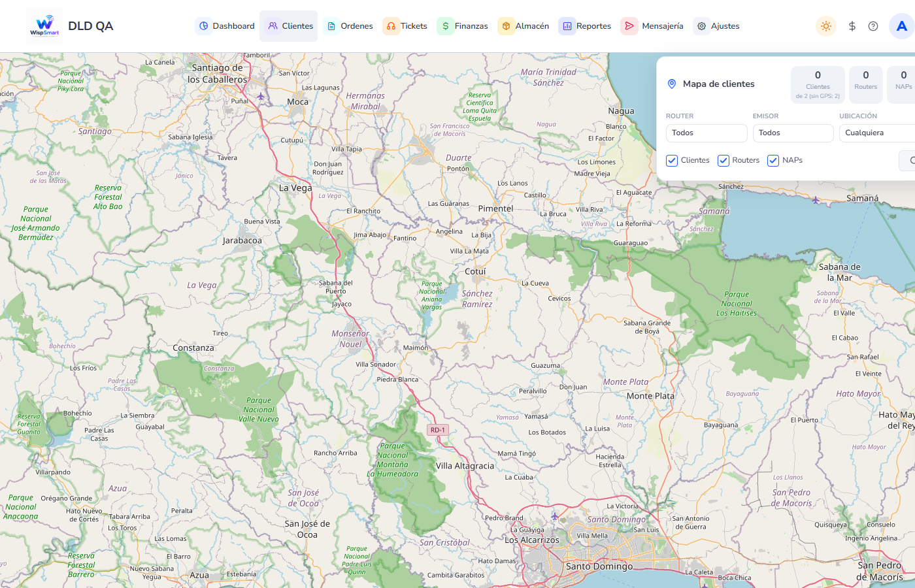Click the Mapa de clientes heading
Image resolution: width=915 pixels, height=588 pixels.
[719, 84]
